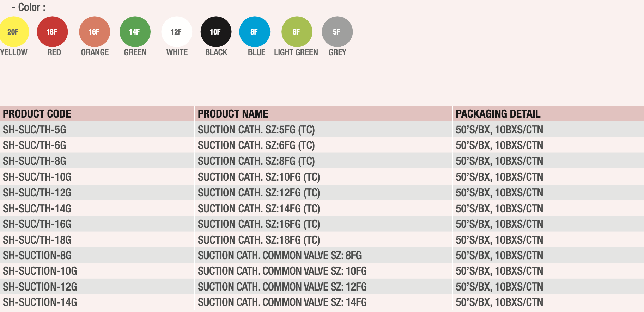644x312 pixels.
Task: Click SUCTION CATH. SZ:14FG (TC) cell
Action: (x=259, y=208)
